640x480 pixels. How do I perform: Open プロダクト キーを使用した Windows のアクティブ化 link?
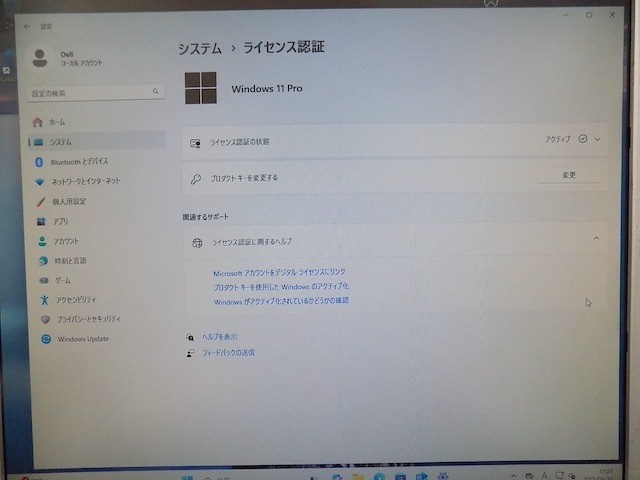[281, 287]
